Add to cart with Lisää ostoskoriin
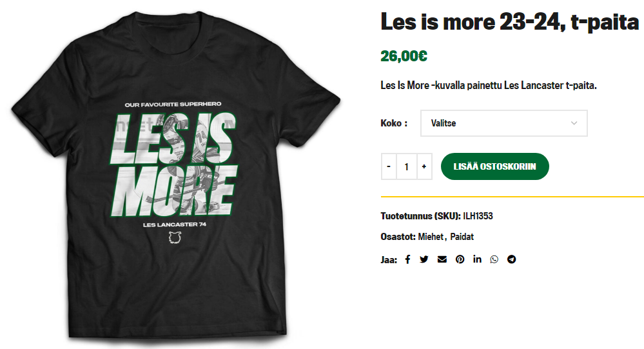The width and height of the screenshot is (644, 349). click(495, 166)
